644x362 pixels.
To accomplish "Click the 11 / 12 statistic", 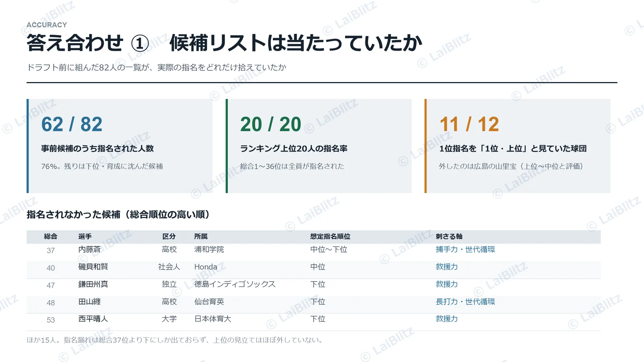I will tap(469, 124).
